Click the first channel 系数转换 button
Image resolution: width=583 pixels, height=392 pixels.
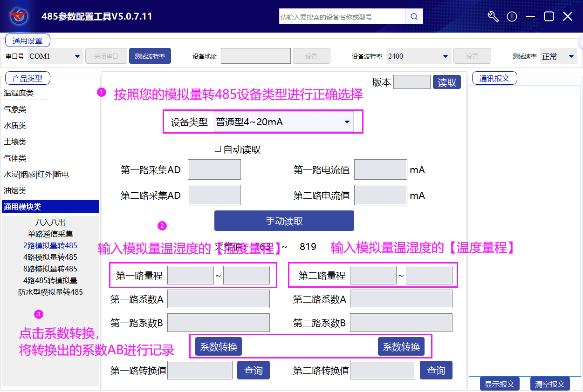[218, 346]
